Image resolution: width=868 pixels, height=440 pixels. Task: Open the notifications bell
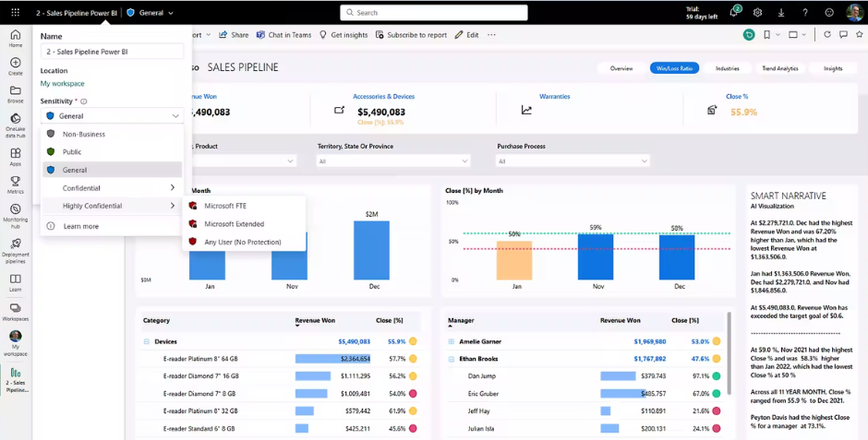click(x=734, y=12)
